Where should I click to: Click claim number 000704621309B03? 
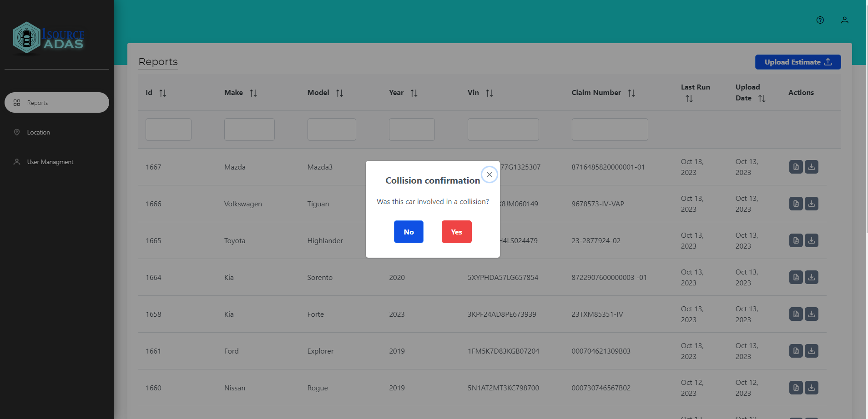(601, 351)
